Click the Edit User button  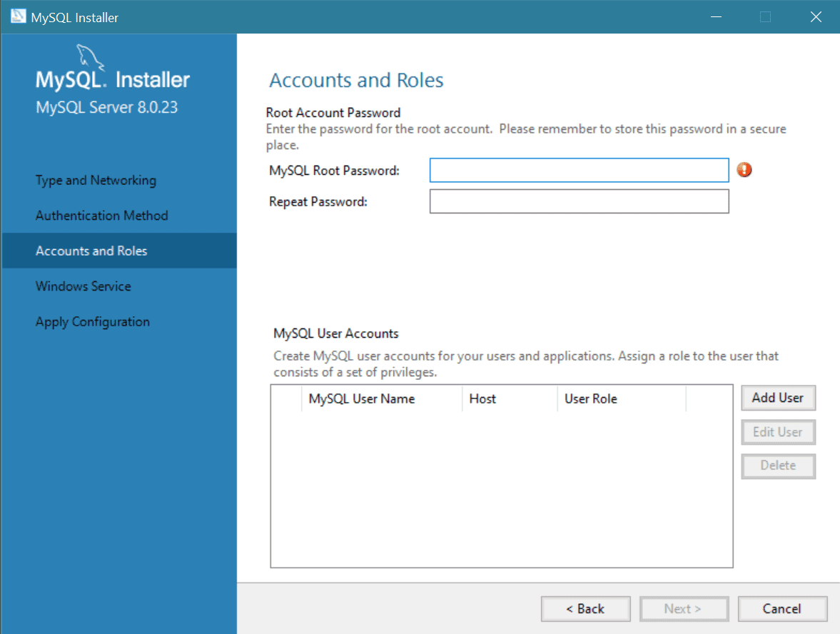778,432
